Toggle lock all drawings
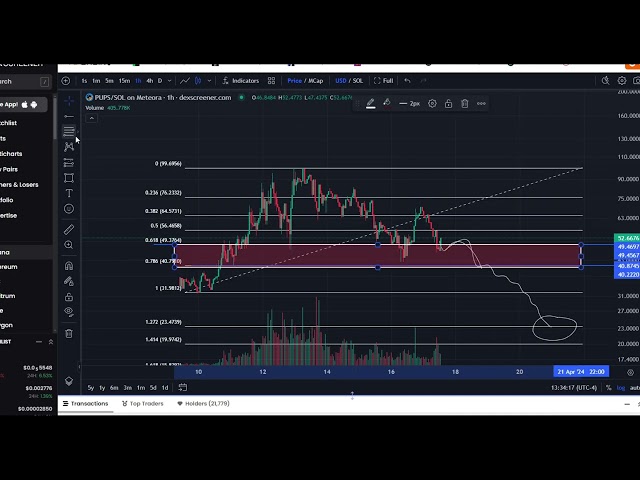Screen dimensions: 640x480 (69, 297)
